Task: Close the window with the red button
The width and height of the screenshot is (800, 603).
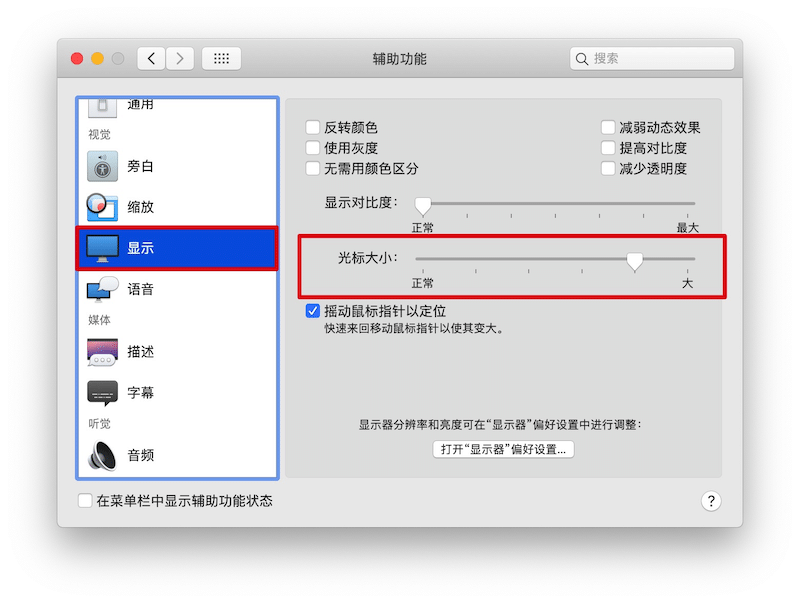Action: pos(77,59)
